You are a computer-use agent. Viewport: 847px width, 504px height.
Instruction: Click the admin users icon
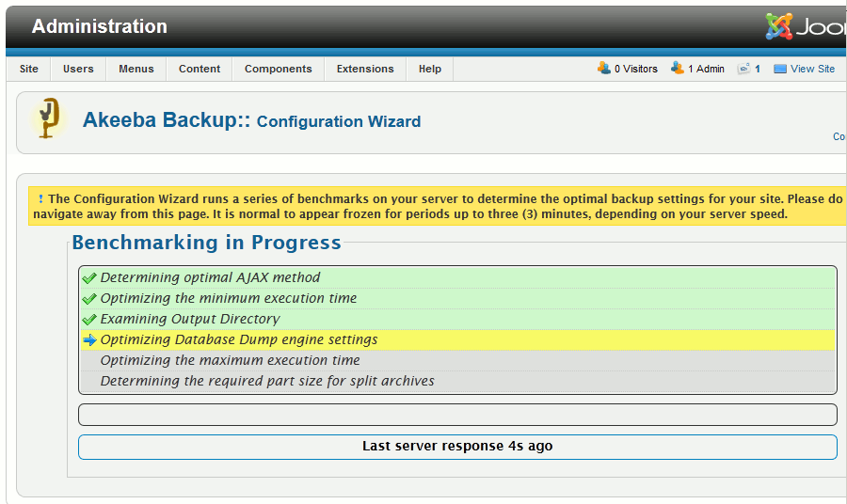[677, 69]
